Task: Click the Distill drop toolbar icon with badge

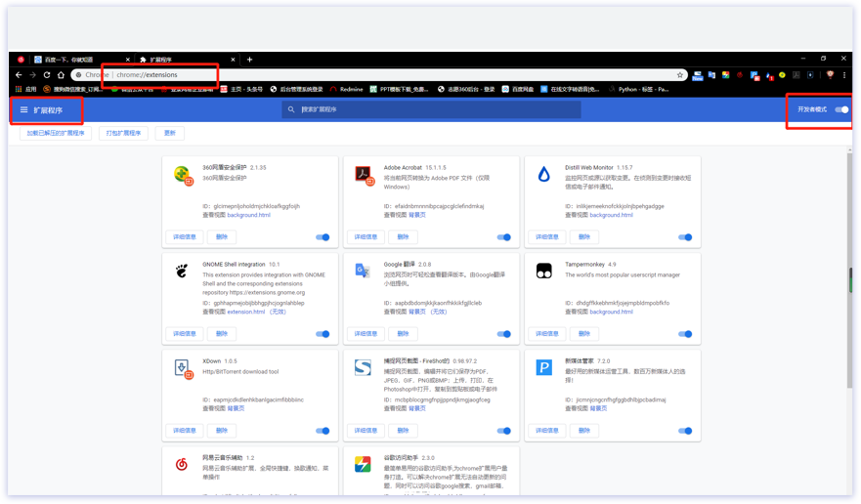Action: (769, 75)
